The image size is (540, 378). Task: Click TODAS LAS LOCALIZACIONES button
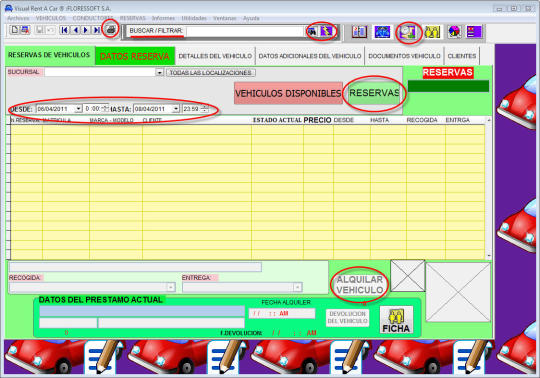click(211, 73)
